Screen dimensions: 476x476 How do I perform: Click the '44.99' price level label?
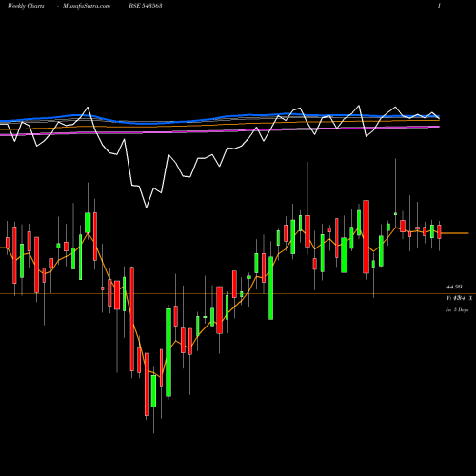pos(454,287)
